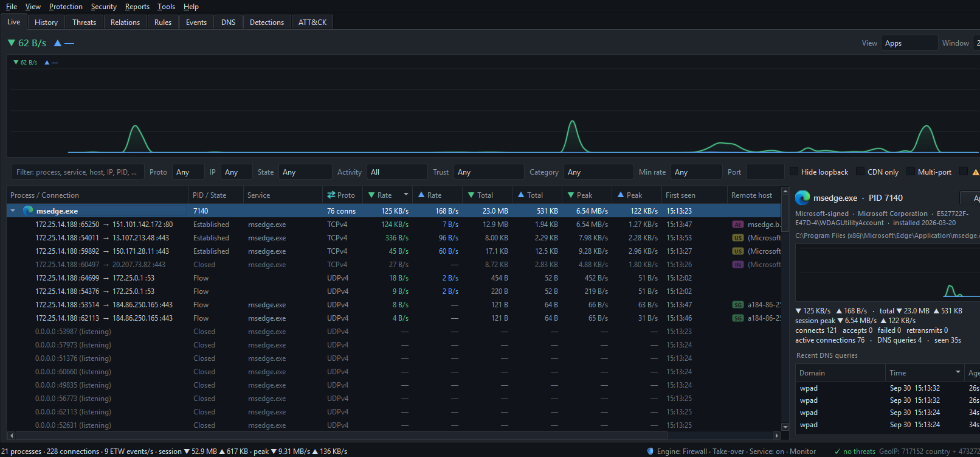This screenshot has width=980, height=457.
Task: Click the Time column header in Recent DNS queries
Action: tap(925, 373)
